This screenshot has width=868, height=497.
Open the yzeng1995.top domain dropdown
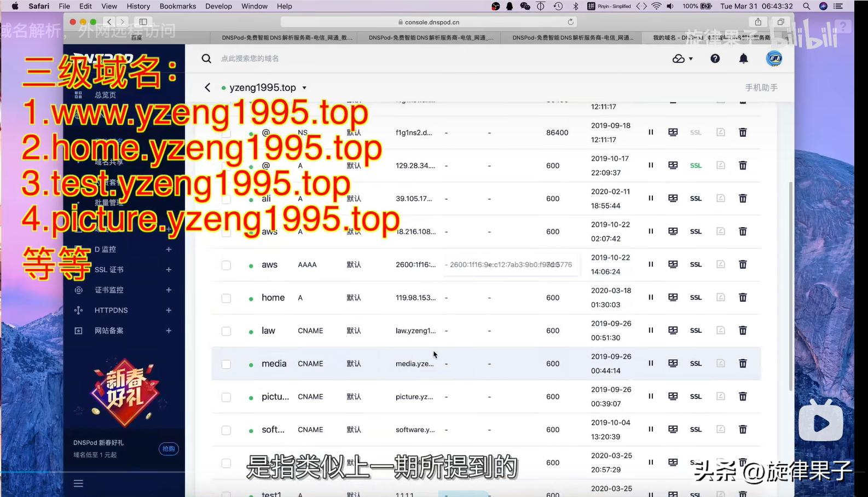(304, 88)
